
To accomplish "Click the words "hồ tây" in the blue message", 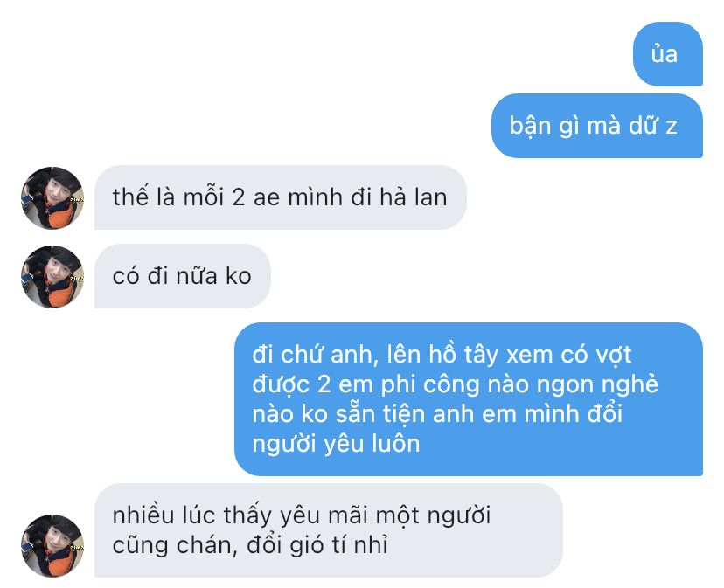I will coord(463,355).
